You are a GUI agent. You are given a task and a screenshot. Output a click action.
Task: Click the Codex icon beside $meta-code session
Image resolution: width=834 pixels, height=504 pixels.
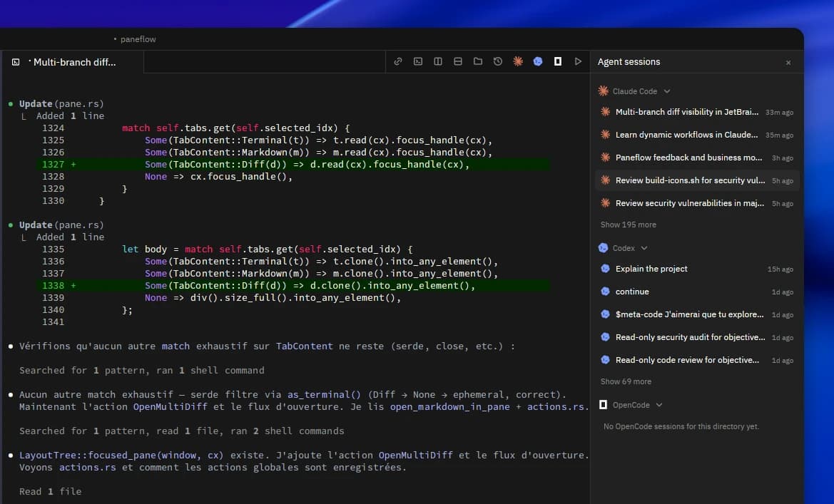click(605, 314)
